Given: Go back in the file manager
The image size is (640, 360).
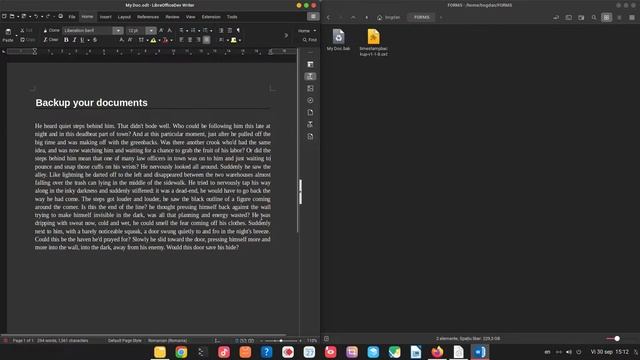Looking at the screenshot, I should 329,18.
